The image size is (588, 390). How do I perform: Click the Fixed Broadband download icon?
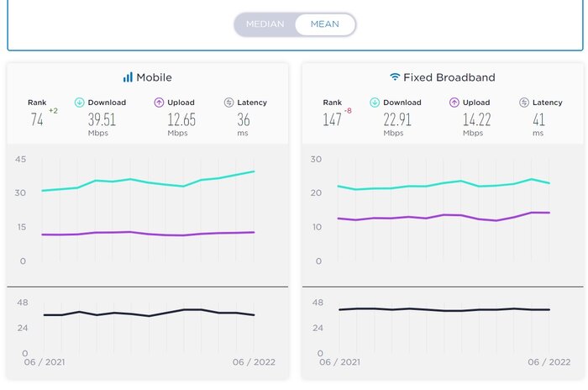[374, 103]
